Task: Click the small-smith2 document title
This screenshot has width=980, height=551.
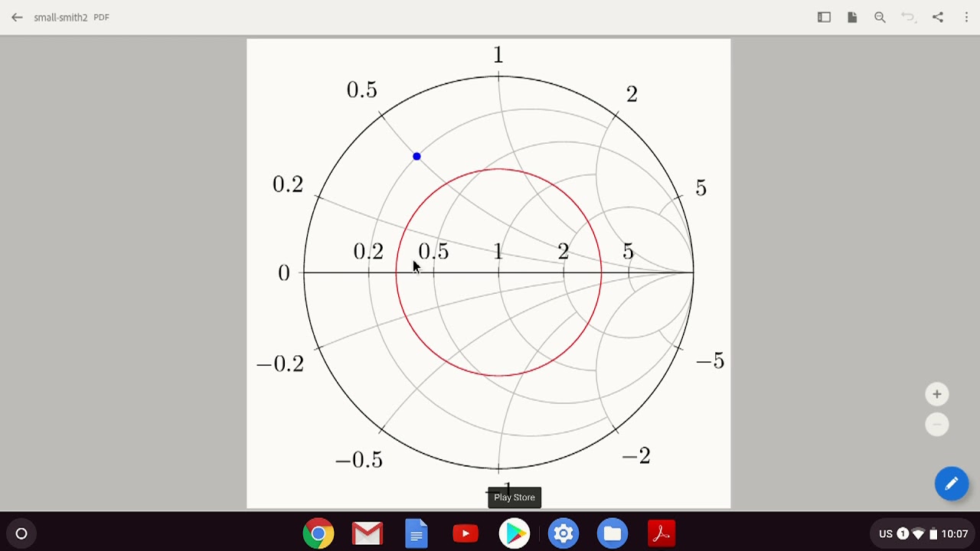Action: pyautogui.click(x=60, y=17)
